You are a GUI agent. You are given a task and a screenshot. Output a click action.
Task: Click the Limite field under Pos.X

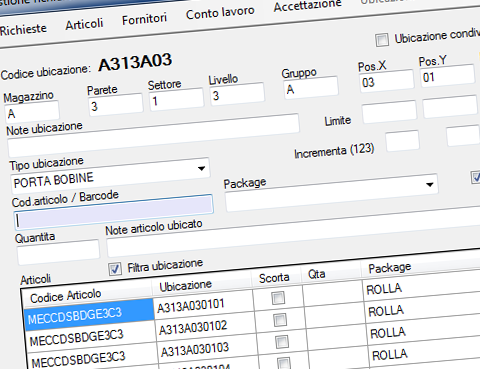[389, 111]
